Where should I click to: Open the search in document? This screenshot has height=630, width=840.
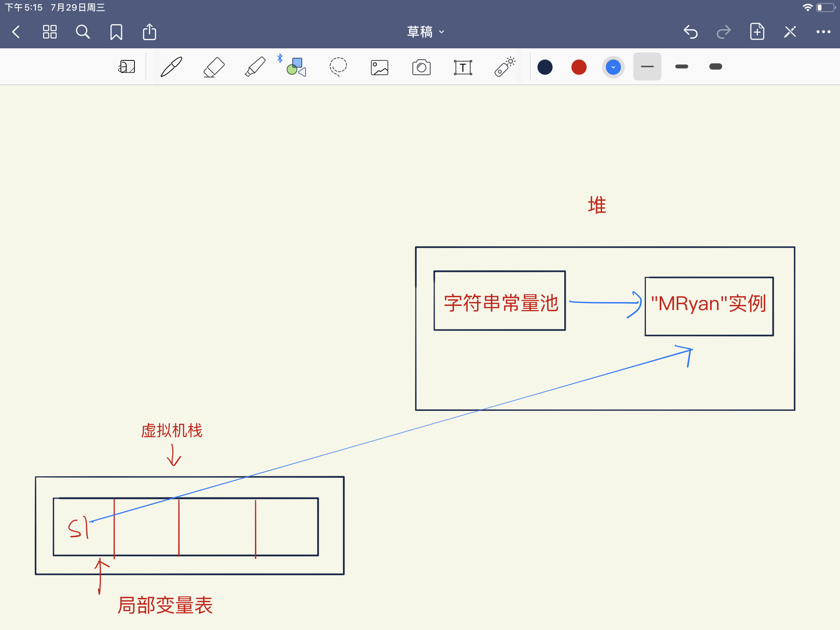(x=83, y=32)
